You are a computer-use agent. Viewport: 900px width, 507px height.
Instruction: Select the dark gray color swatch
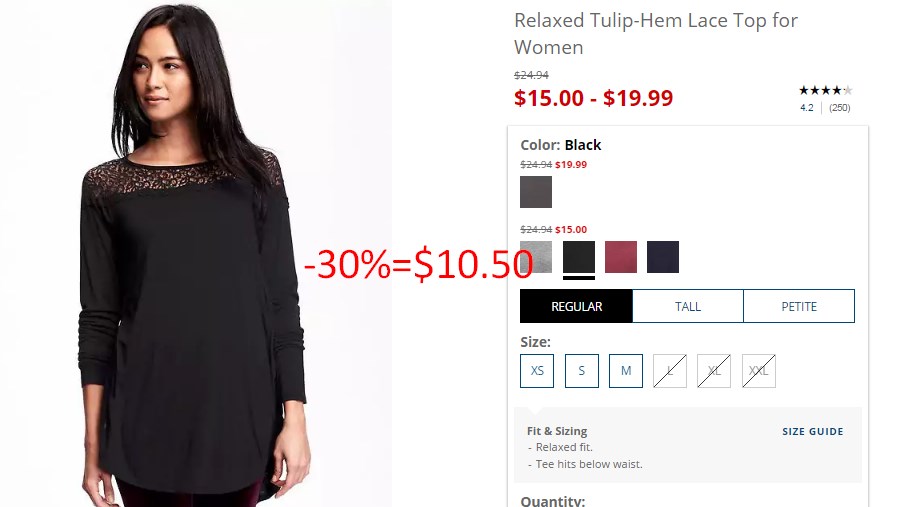click(536, 192)
